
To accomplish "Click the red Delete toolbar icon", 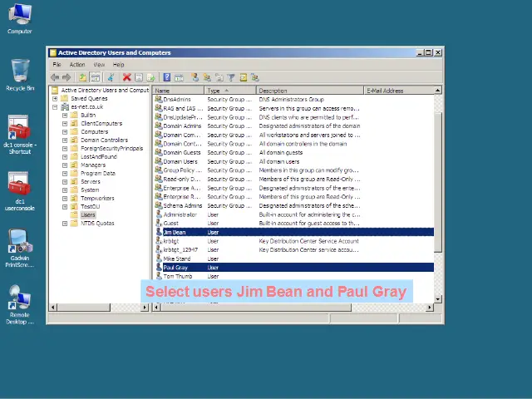I will click(127, 77).
